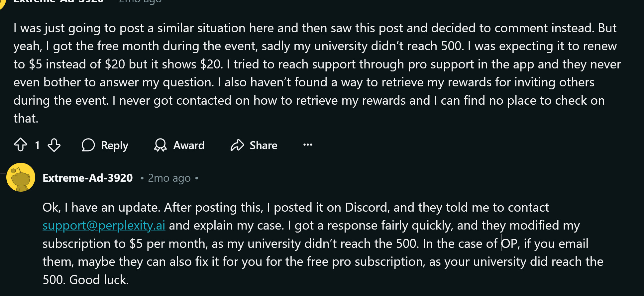Screen dimensions: 644x296
Task: Click the Award ribbon icon
Action: (x=161, y=145)
